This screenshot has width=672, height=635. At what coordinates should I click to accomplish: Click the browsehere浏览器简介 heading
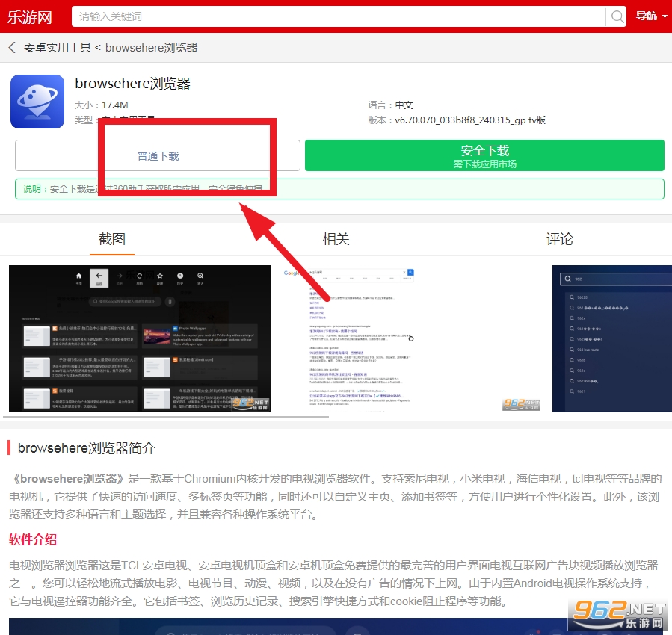(x=86, y=448)
